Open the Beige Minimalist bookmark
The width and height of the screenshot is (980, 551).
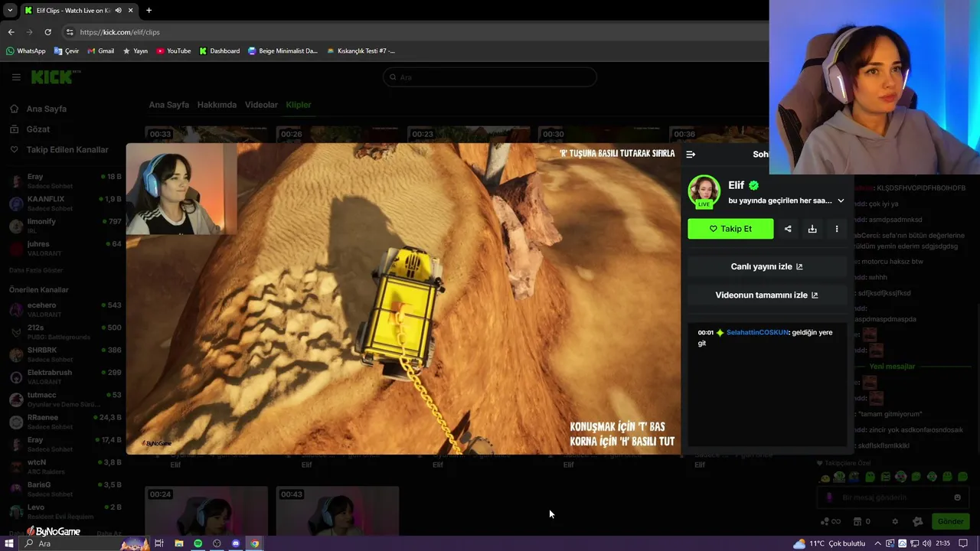(283, 51)
